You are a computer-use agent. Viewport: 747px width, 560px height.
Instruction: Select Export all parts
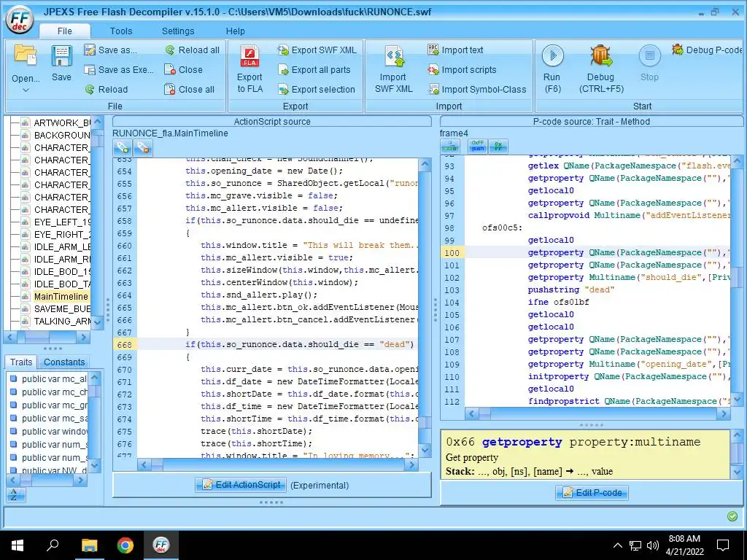pyautogui.click(x=314, y=69)
